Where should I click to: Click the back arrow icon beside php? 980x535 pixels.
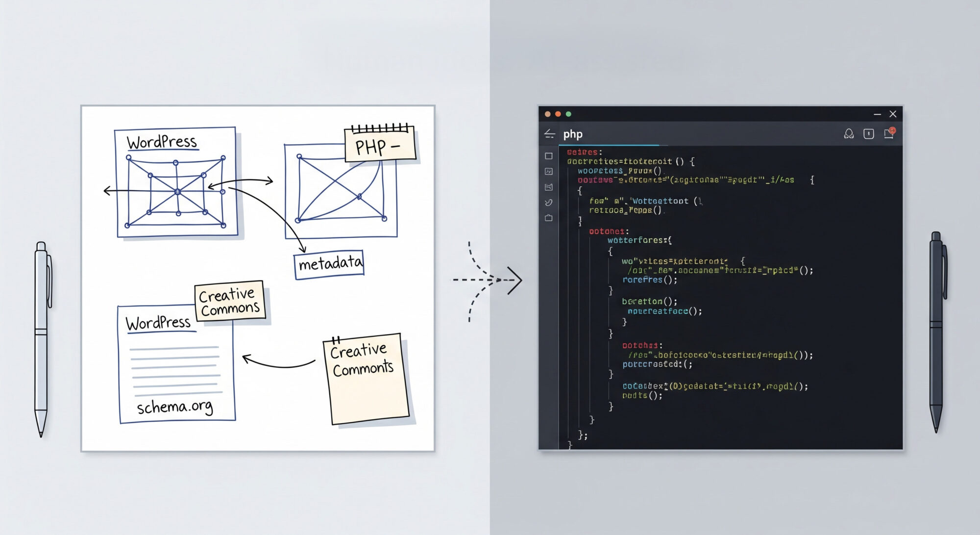click(549, 134)
